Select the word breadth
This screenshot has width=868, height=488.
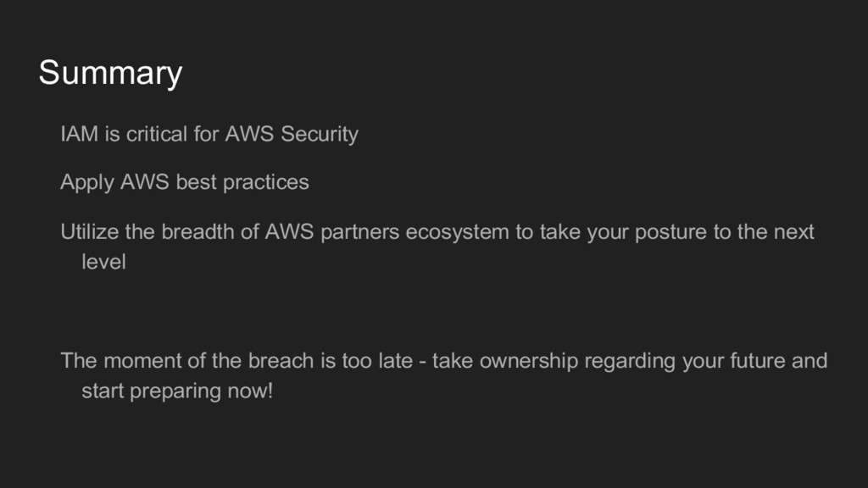198,232
